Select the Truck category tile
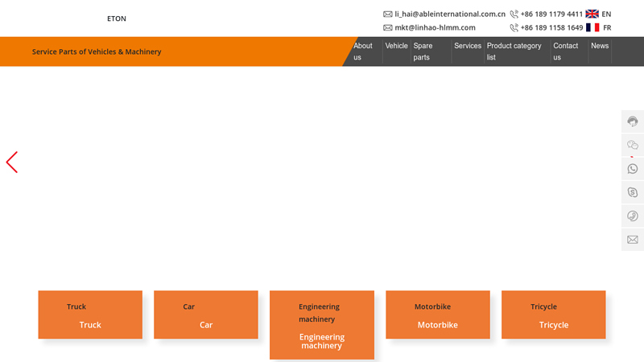 tap(90, 315)
